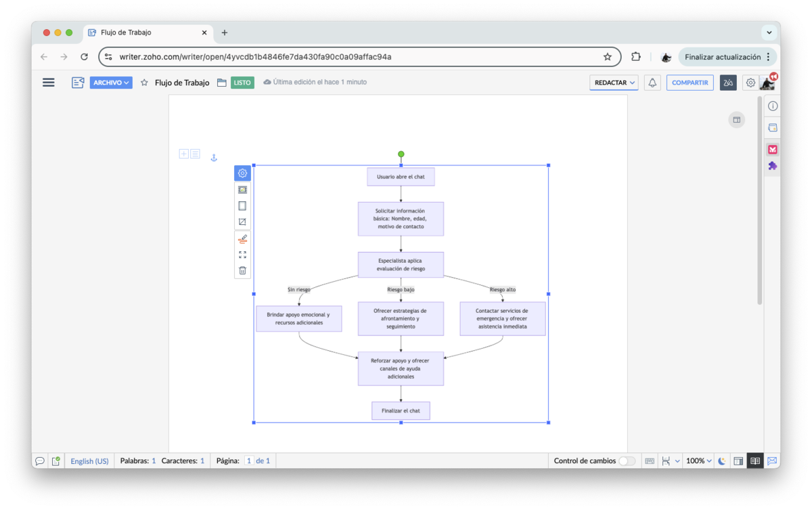This screenshot has height=510, width=812.
Task: Click the green rotation handle above diagram
Action: [x=401, y=154]
